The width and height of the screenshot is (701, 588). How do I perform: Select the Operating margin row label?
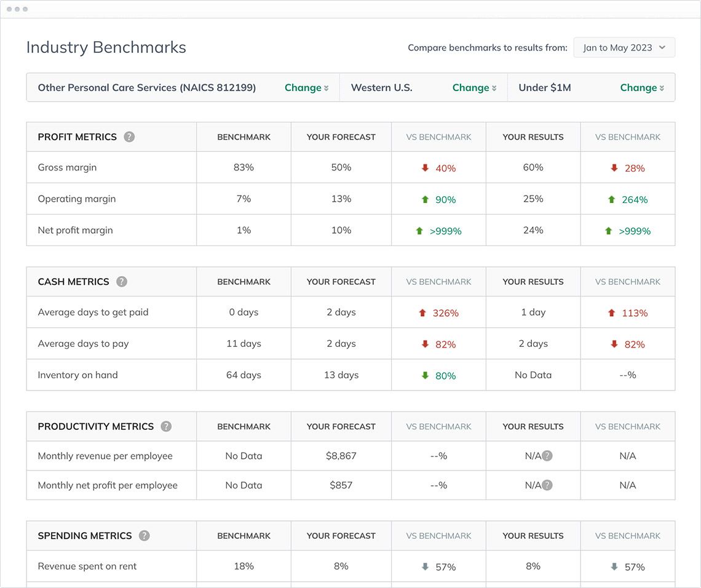coord(77,199)
